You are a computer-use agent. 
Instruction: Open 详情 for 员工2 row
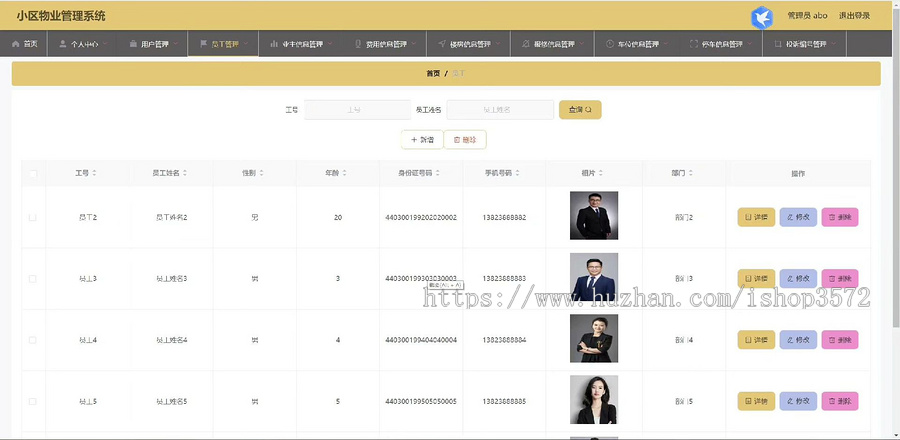(x=756, y=217)
